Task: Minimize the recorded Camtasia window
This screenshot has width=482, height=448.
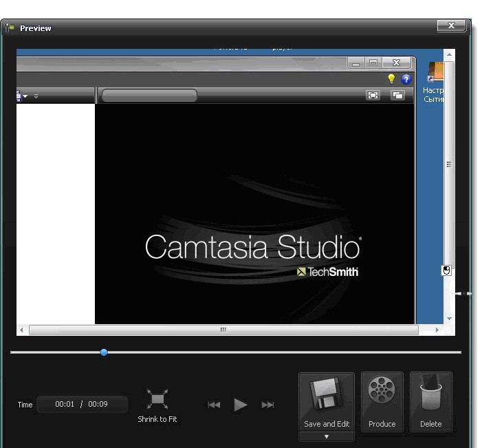Action: pyautogui.click(x=356, y=63)
